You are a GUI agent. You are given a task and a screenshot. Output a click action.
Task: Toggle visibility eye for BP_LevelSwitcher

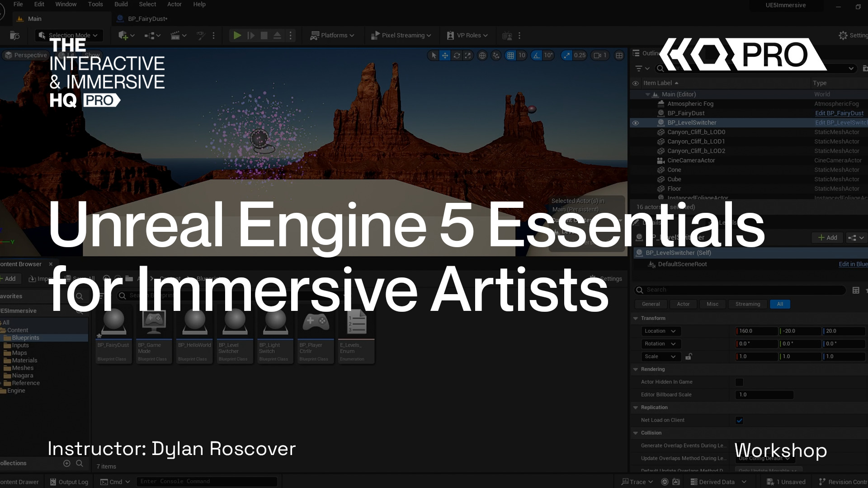click(635, 123)
